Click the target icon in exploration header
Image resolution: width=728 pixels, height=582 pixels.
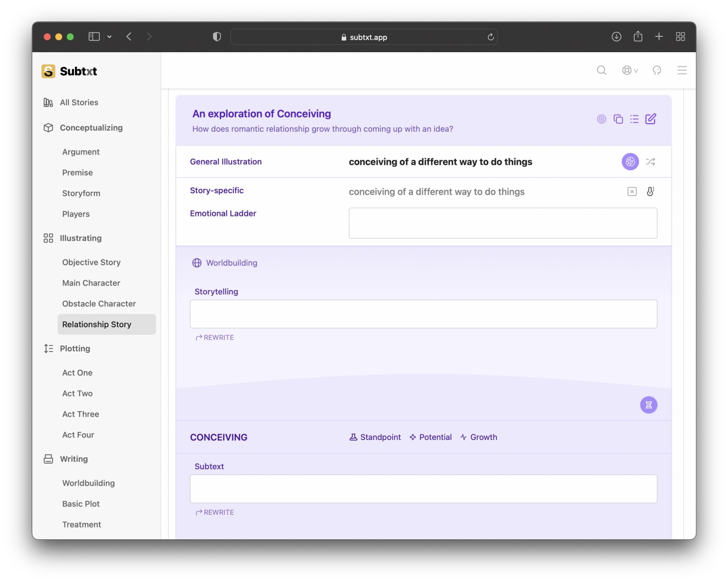[x=601, y=119]
